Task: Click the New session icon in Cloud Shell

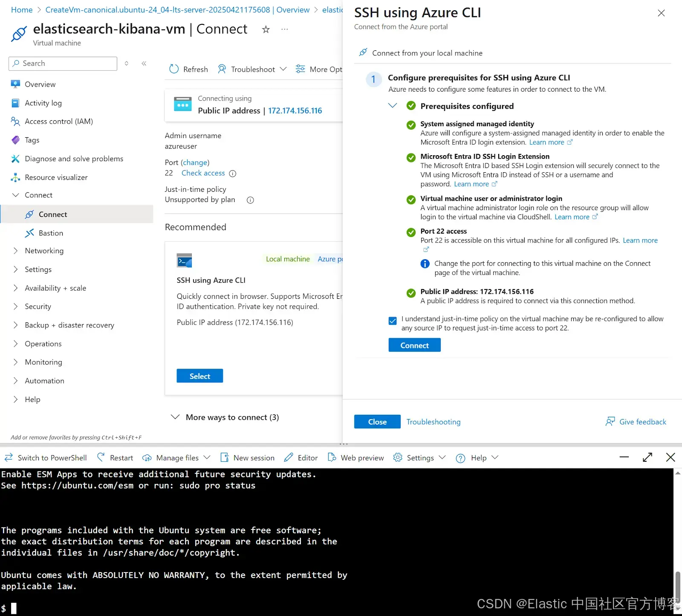Action: tap(224, 457)
